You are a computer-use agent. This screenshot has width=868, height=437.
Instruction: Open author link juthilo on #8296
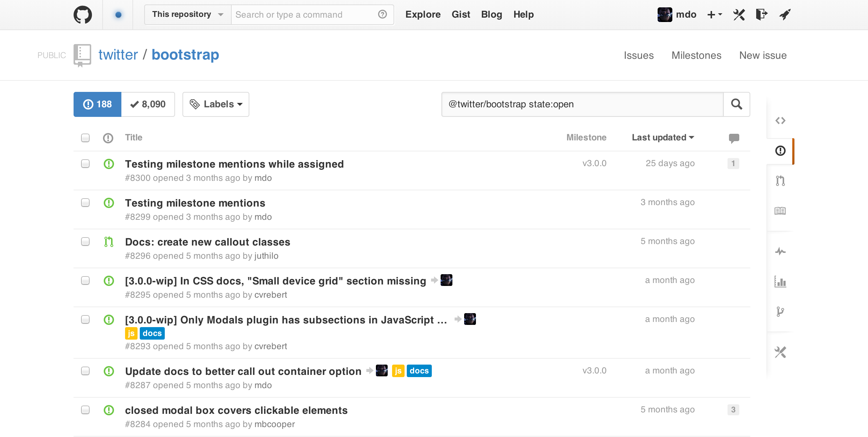click(266, 256)
